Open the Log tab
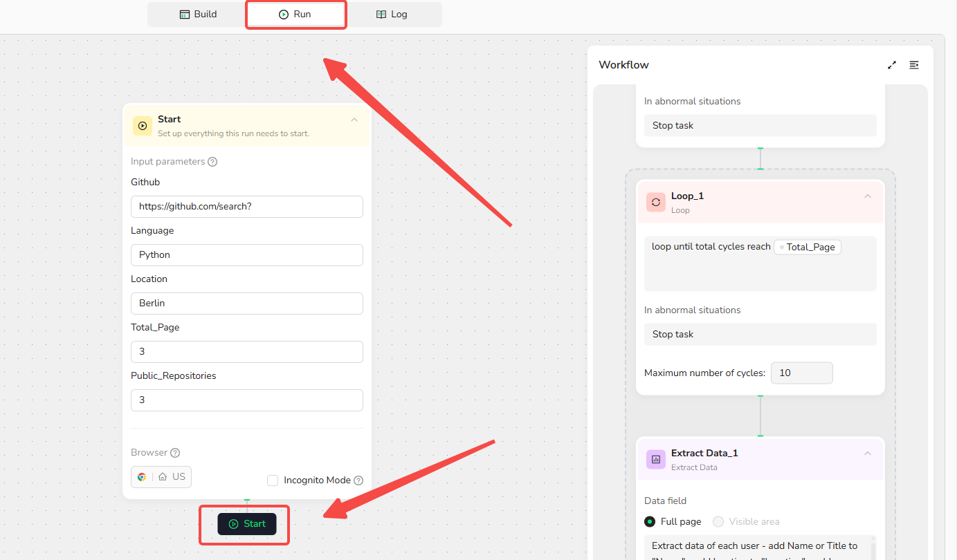957x560 pixels. coord(392,15)
